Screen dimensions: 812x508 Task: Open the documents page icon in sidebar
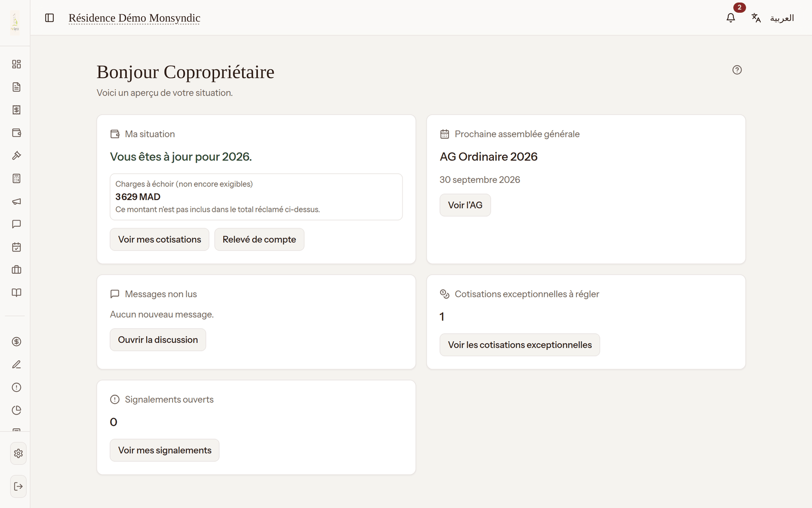pos(16,87)
